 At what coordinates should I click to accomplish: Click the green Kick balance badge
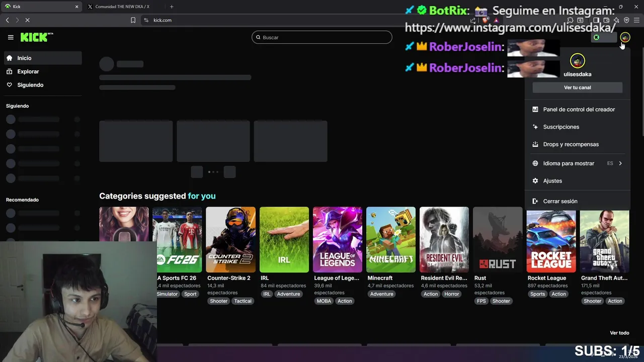tap(604, 37)
